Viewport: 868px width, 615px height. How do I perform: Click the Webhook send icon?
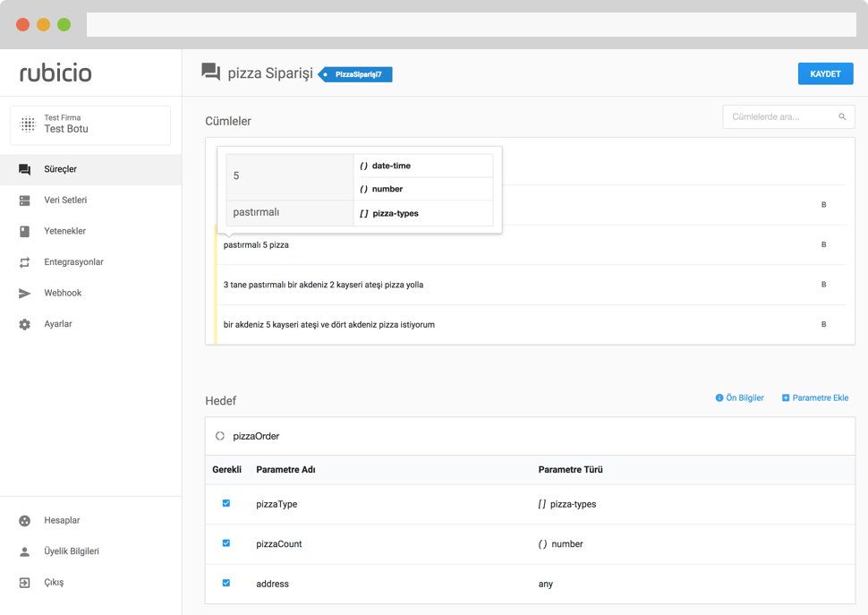pos(24,294)
